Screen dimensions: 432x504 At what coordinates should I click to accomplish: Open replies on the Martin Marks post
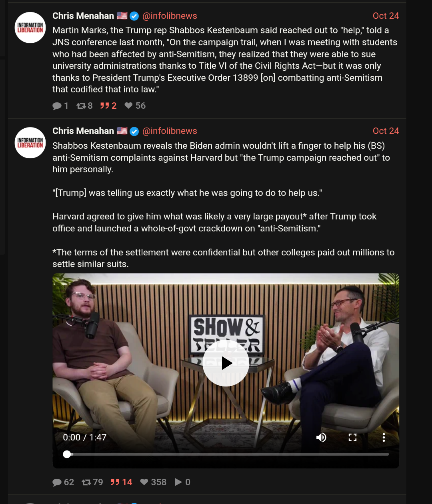(57, 106)
